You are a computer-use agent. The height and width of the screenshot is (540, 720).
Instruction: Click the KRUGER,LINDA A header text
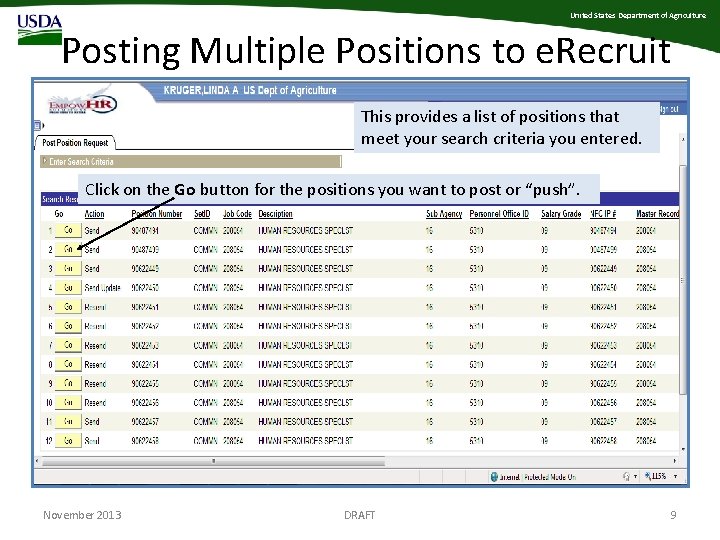[x=201, y=90]
